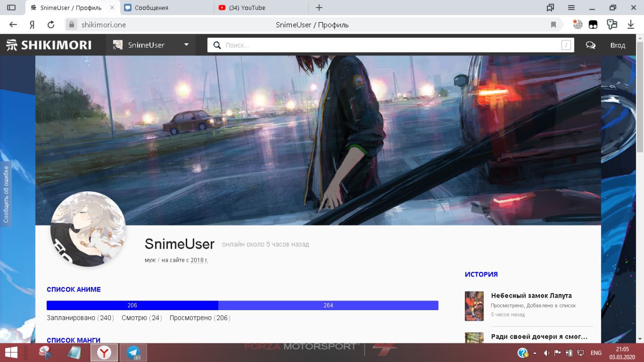Screen dimensions: 644x362
Task: Reload the page
Action: coord(51,25)
